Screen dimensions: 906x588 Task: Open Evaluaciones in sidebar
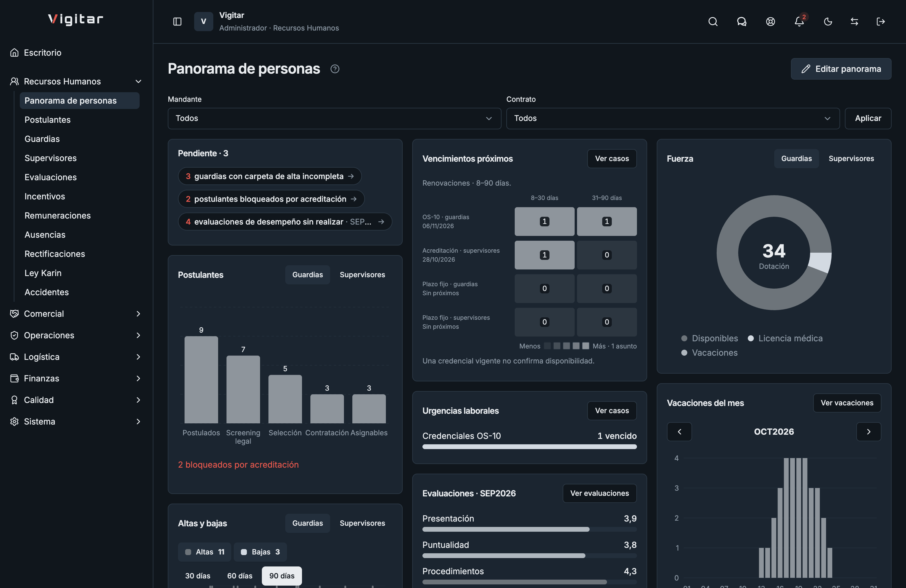point(80,177)
